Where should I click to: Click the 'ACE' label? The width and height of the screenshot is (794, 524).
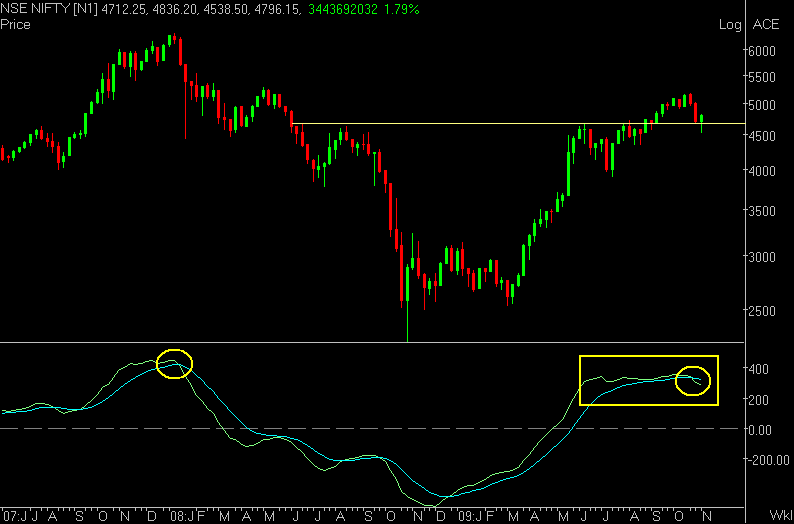click(x=766, y=24)
